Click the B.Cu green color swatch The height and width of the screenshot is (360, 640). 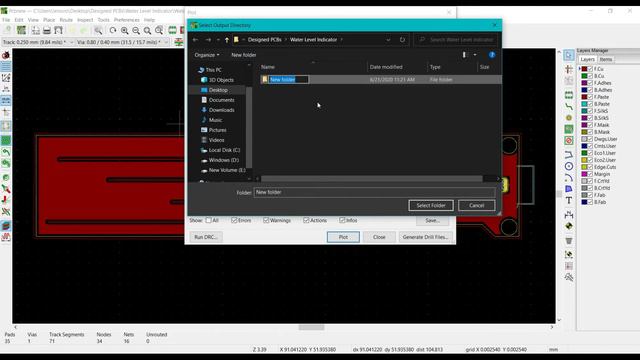click(x=584, y=76)
